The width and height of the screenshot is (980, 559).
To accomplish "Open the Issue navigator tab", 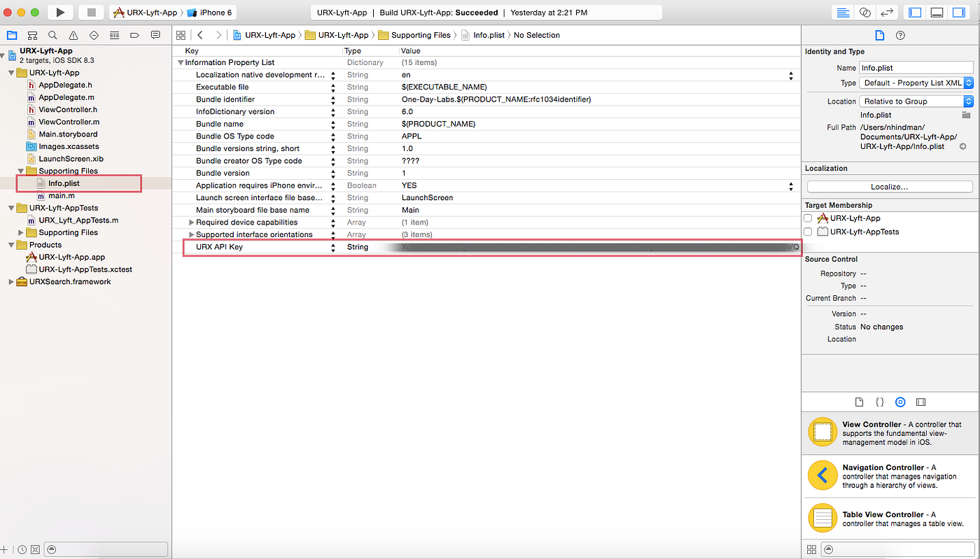I will point(73,35).
